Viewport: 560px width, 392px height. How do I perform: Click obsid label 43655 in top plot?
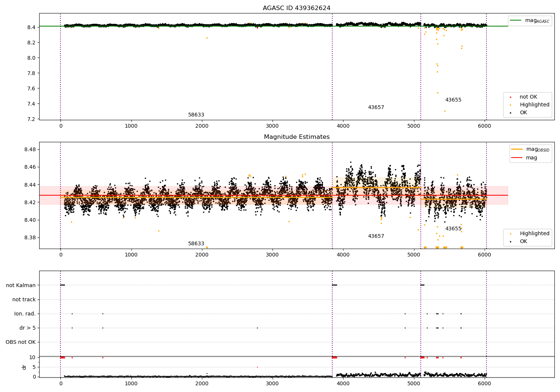pyautogui.click(x=453, y=100)
